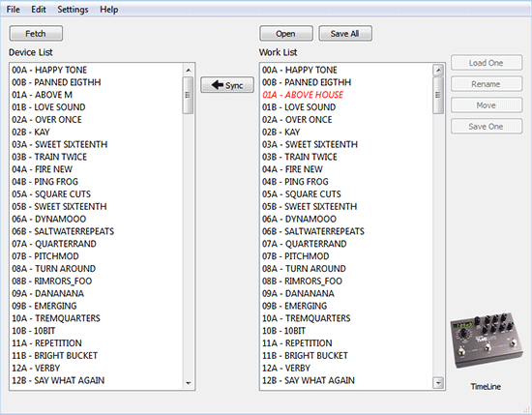Open the Edit menu

click(x=39, y=9)
